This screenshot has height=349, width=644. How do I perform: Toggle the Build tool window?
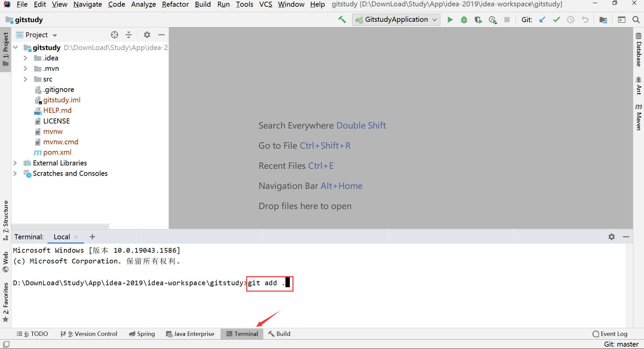click(279, 334)
